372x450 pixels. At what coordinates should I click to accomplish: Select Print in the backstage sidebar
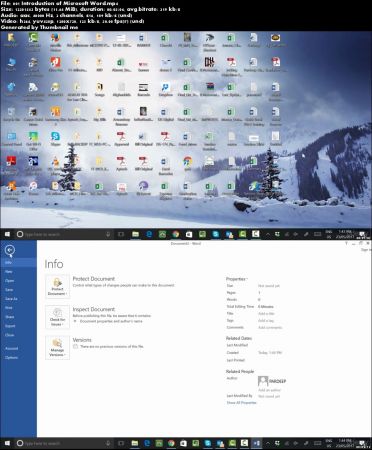click(18, 308)
